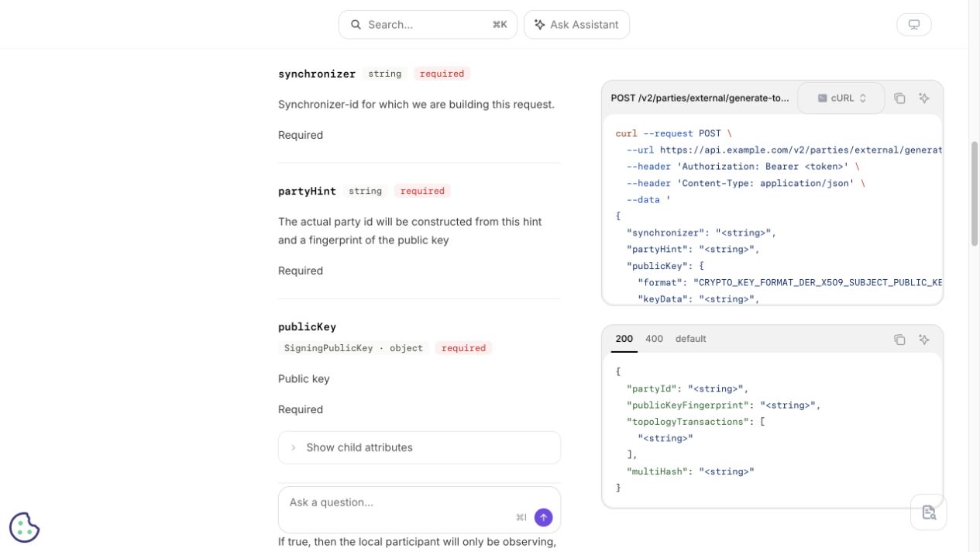Click the synchronizer parameter name

[x=317, y=74]
